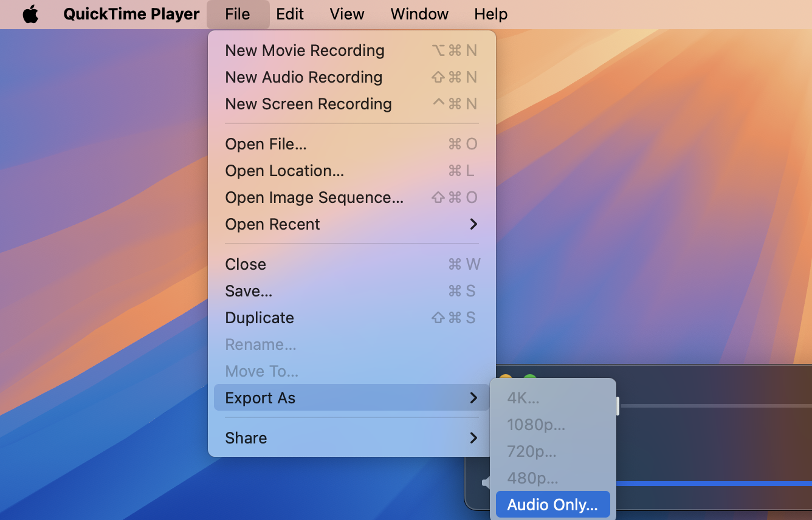812x520 pixels.
Task: Close the open File menu
Action: coord(238,15)
